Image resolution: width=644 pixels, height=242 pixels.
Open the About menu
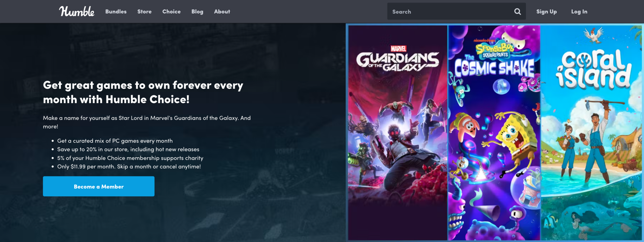click(x=222, y=11)
